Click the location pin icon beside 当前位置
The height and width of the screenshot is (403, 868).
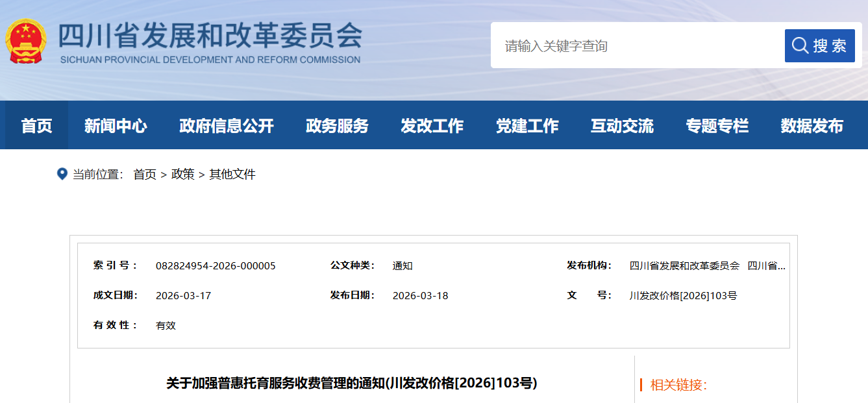[62, 174]
